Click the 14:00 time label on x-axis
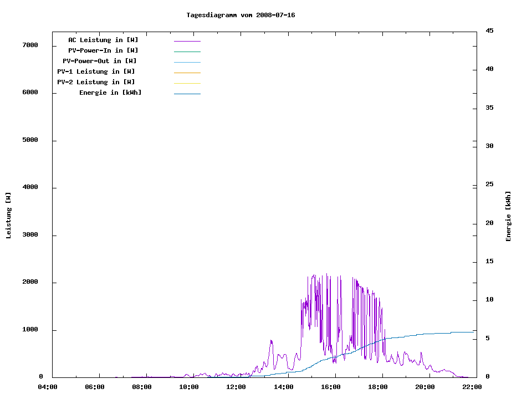Viewport: 532px width, 399px height. 284,386
